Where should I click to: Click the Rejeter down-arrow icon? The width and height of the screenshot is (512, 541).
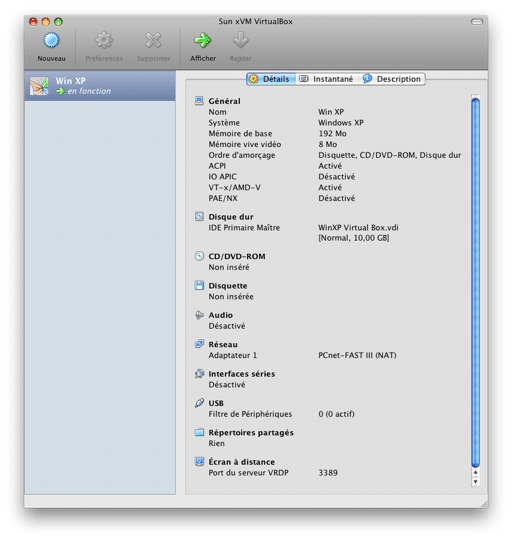click(x=240, y=40)
